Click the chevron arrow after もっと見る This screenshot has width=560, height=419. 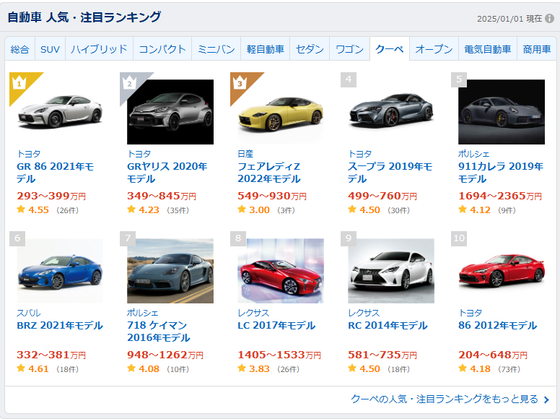(x=546, y=399)
